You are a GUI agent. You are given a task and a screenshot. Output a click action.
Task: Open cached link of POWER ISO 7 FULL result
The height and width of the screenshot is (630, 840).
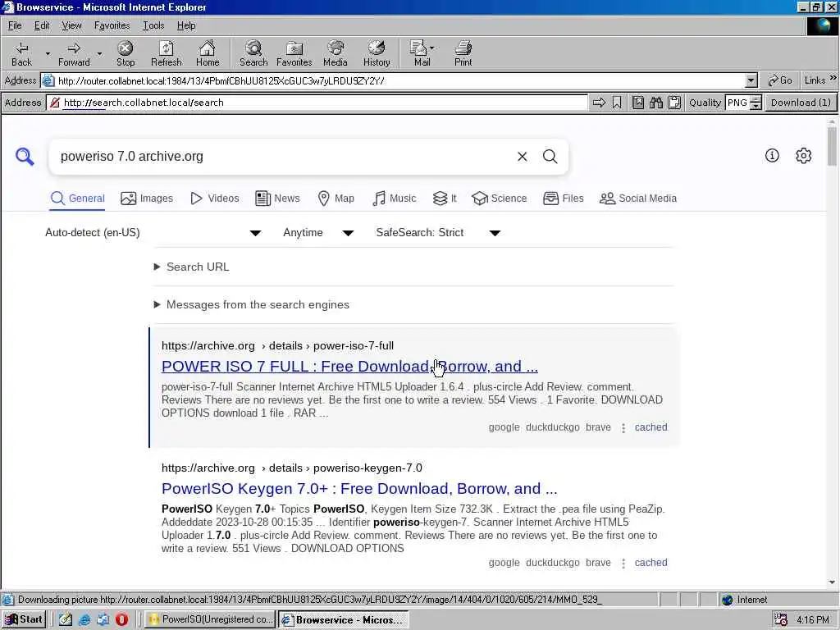pyautogui.click(x=651, y=427)
